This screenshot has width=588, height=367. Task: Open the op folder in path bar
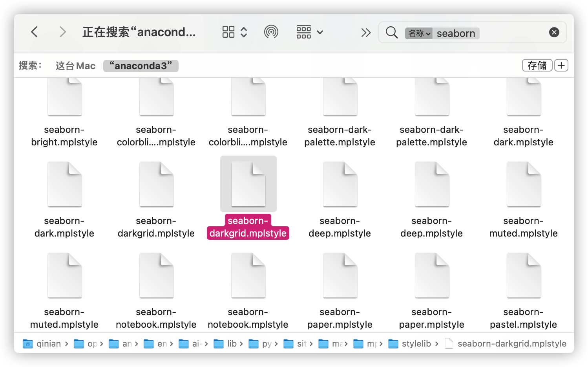(86, 343)
